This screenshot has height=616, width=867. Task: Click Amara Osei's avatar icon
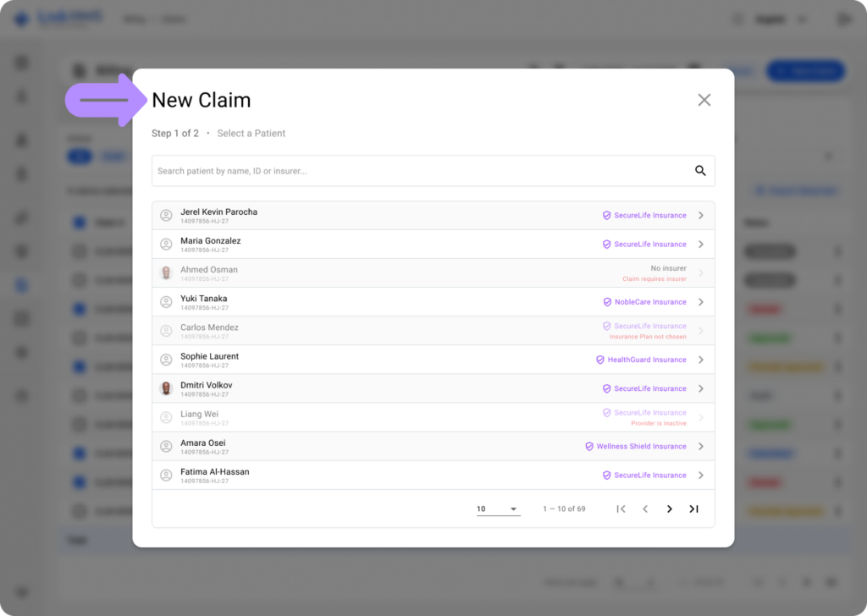pyautogui.click(x=166, y=447)
